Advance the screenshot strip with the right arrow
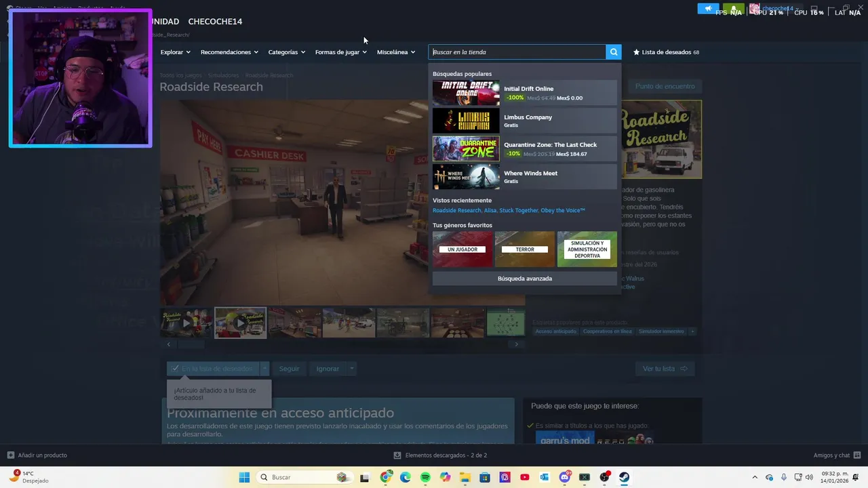This screenshot has width=868, height=488. click(x=516, y=344)
